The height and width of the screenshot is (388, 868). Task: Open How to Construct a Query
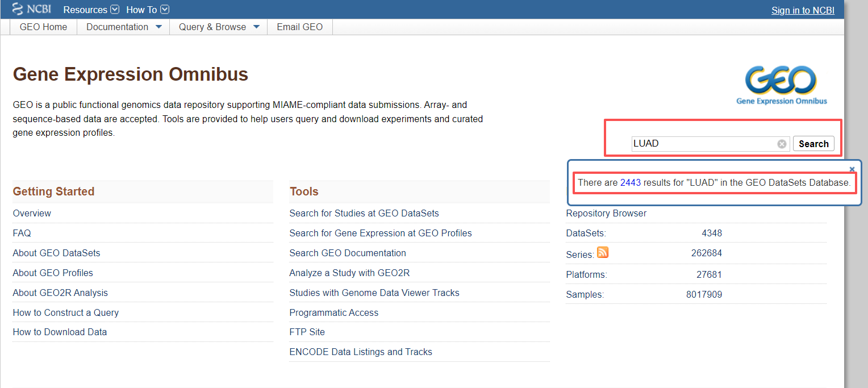[x=66, y=312]
